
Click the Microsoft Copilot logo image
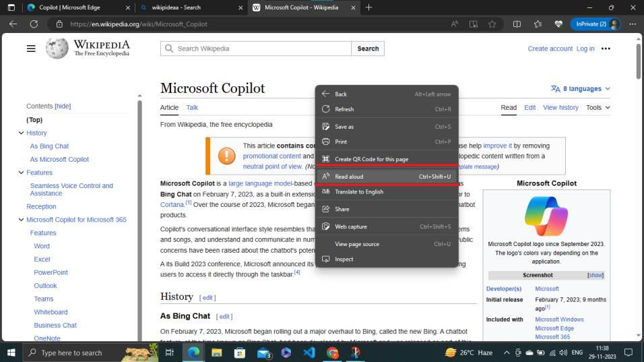click(x=546, y=216)
